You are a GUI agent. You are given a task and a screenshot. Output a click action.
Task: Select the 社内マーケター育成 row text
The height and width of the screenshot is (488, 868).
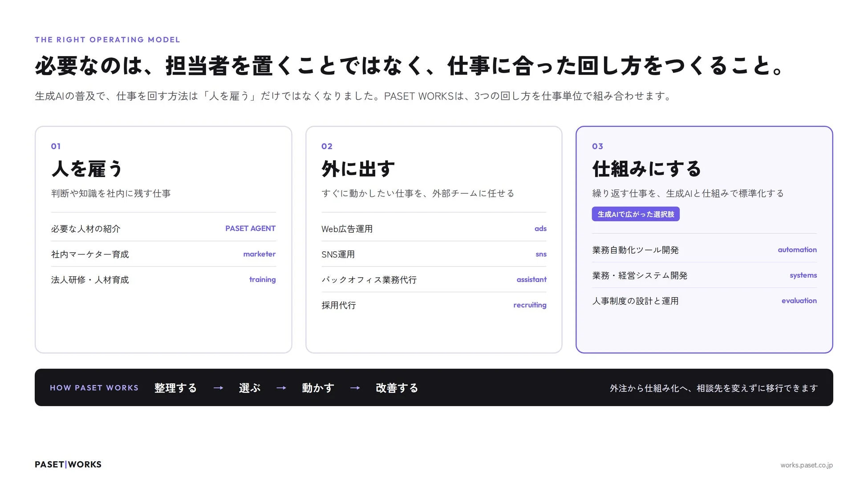click(x=90, y=254)
